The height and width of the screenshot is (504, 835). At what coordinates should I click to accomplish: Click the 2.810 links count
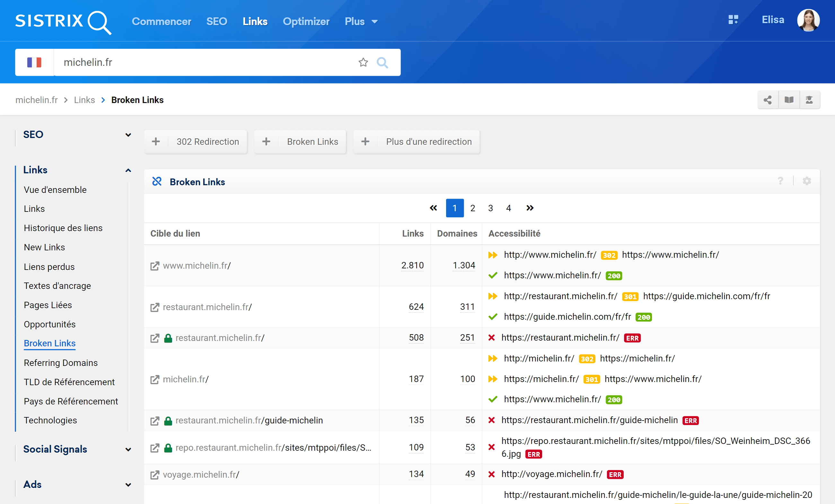pos(412,265)
